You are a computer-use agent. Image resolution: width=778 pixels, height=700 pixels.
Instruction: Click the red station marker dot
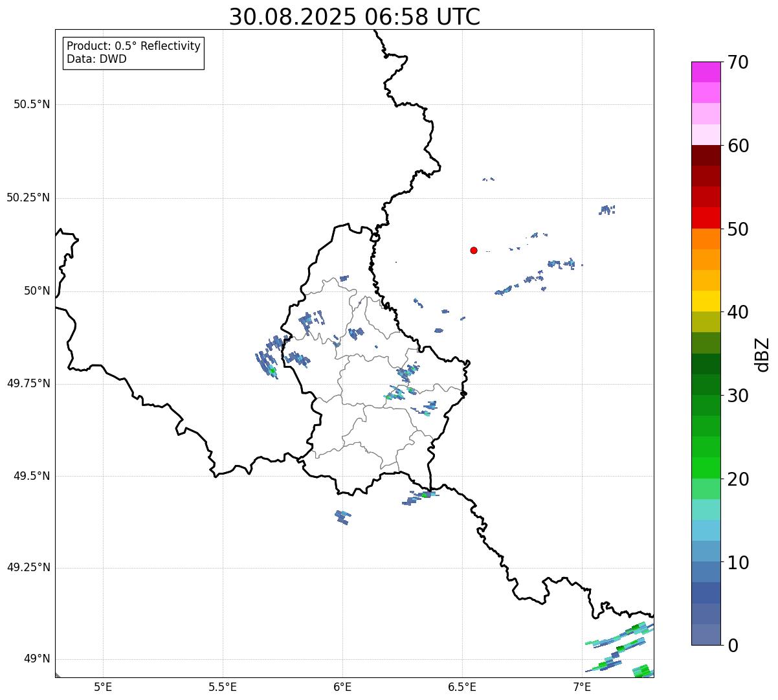tap(474, 250)
